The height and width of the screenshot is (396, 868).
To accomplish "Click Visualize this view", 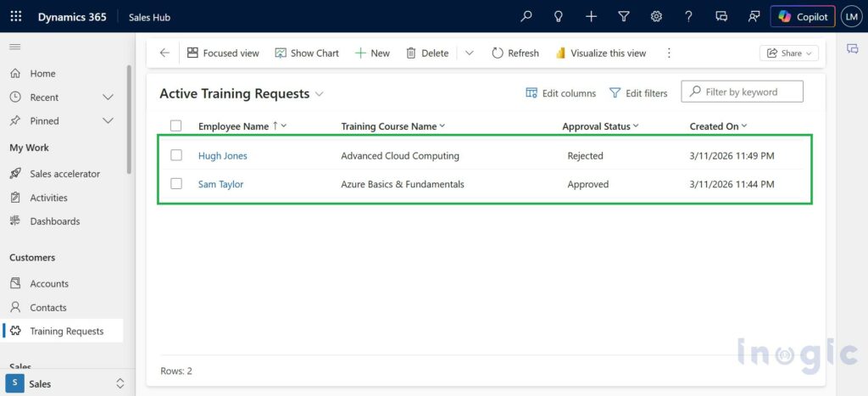I will pos(601,53).
